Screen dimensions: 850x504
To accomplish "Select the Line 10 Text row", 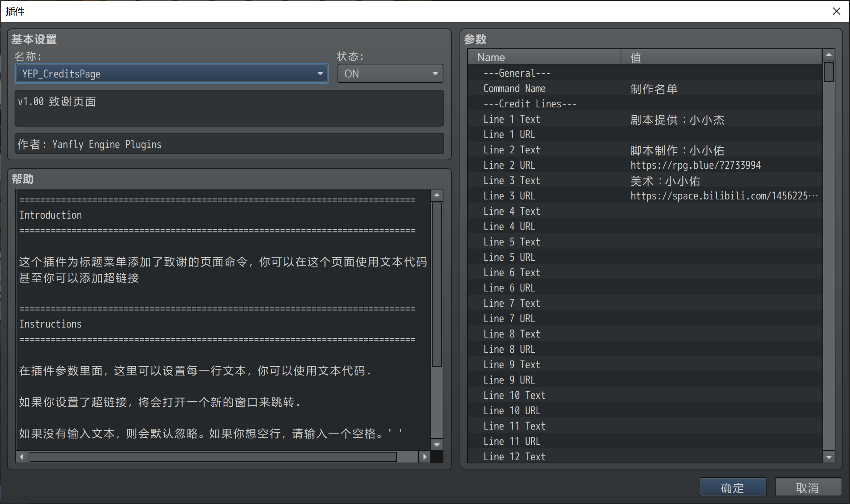I will pyautogui.click(x=645, y=395).
